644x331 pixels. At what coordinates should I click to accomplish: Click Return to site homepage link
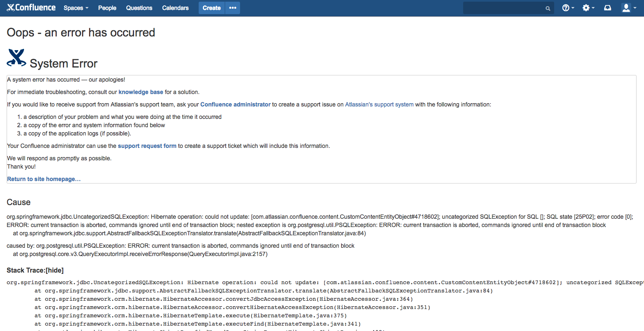(44, 179)
